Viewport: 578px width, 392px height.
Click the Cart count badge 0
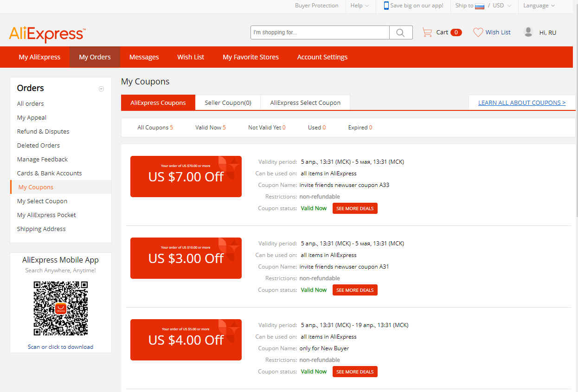[456, 32]
